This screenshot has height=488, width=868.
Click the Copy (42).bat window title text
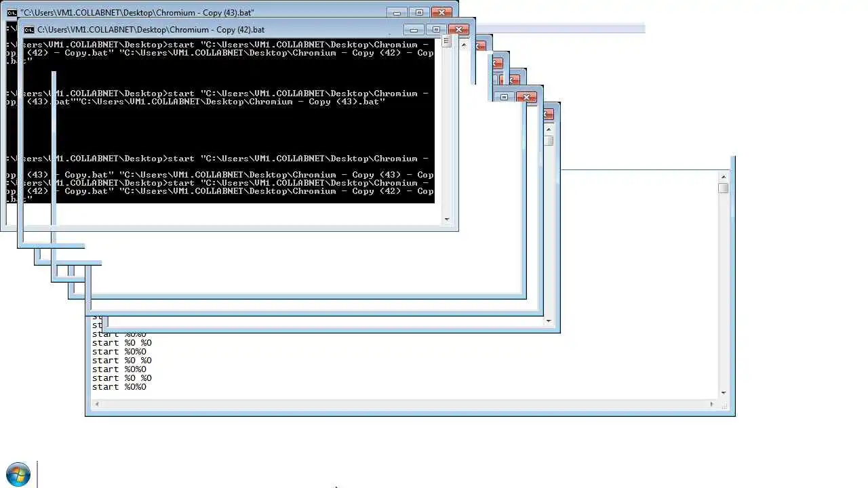pyautogui.click(x=151, y=30)
